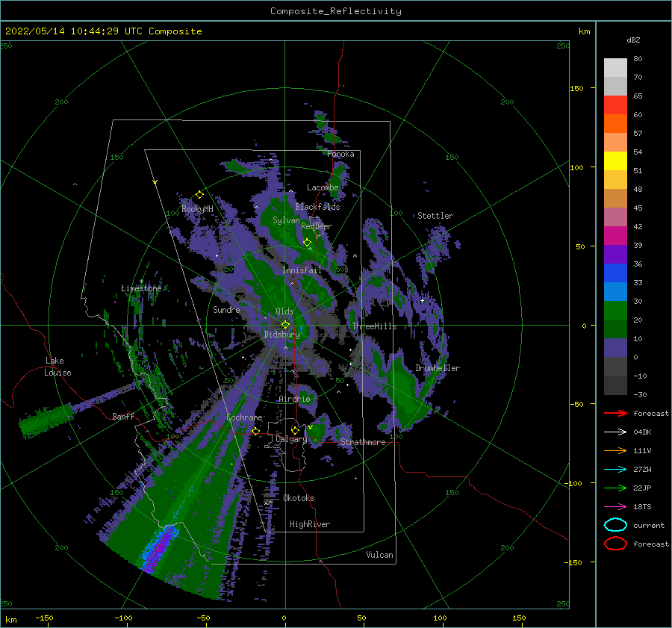Screen dimensions: 672x628
Task: Click the Banff label
Action: point(123,416)
